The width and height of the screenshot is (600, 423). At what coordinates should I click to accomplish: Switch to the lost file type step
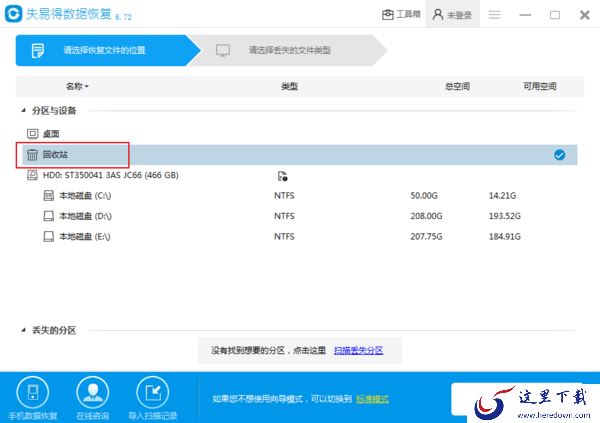[289, 50]
